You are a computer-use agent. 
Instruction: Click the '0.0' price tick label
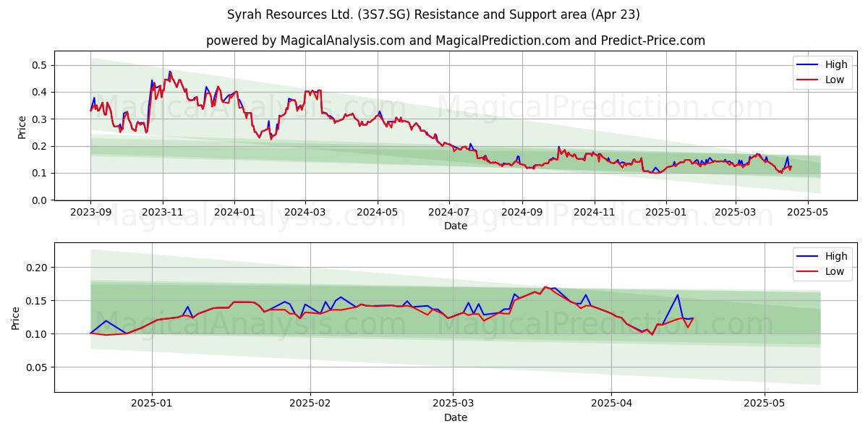tap(41, 200)
